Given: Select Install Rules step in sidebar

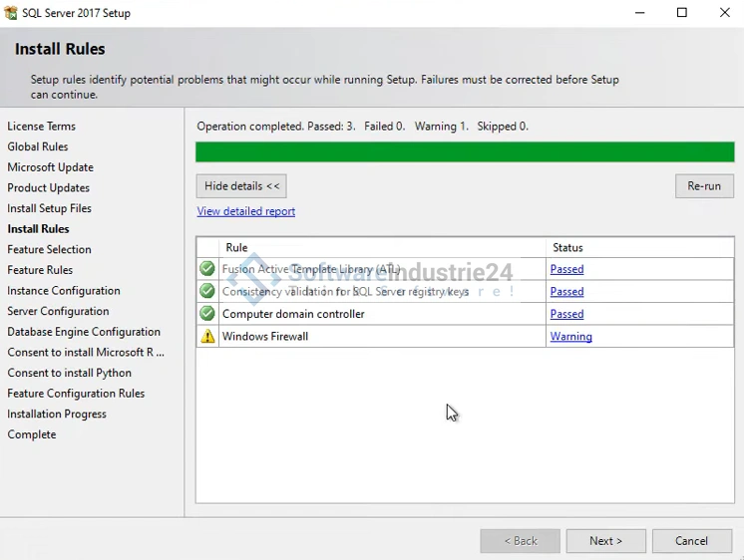Looking at the screenshot, I should [38, 229].
